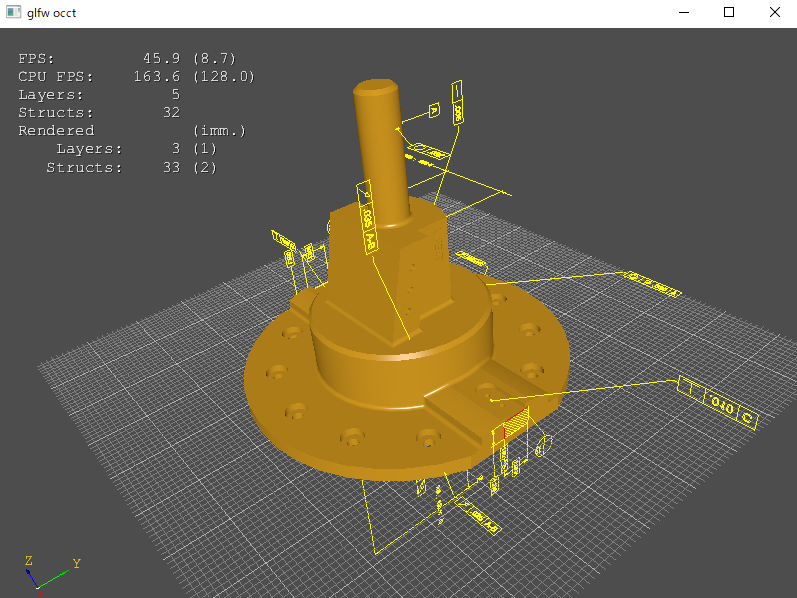Click the Rendered (imm.) statistics header
This screenshot has height=598, width=797.
(x=131, y=131)
